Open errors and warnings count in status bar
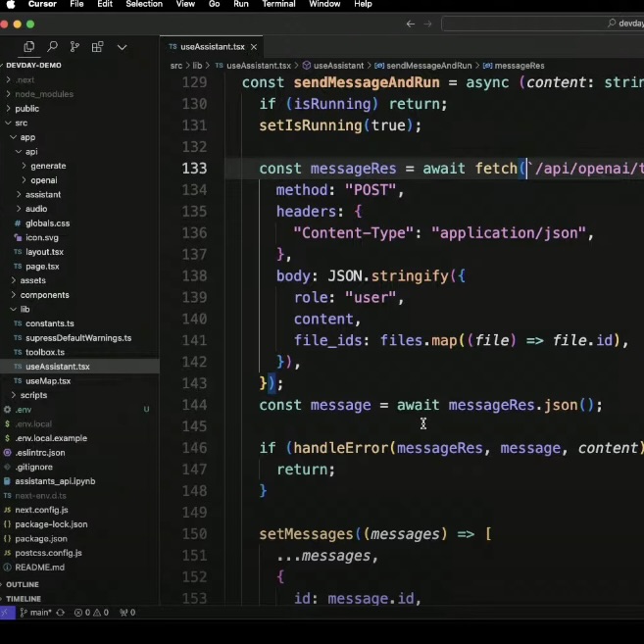This screenshot has height=644, width=644. tap(94, 612)
